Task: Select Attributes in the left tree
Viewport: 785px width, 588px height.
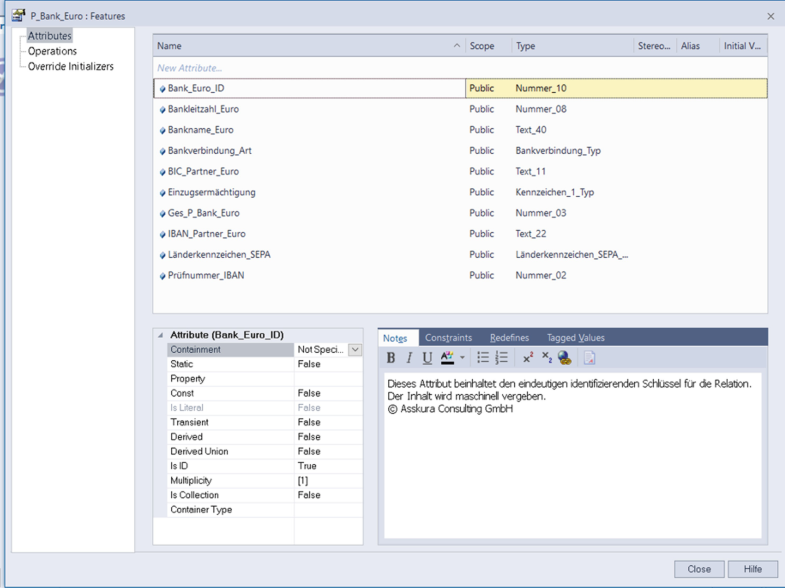Action: click(50, 36)
